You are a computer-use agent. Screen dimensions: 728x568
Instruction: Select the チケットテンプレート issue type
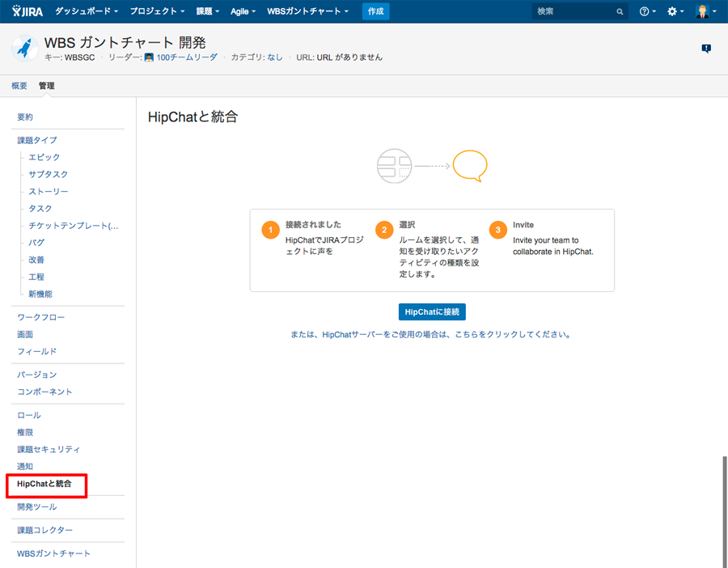tap(74, 226)
